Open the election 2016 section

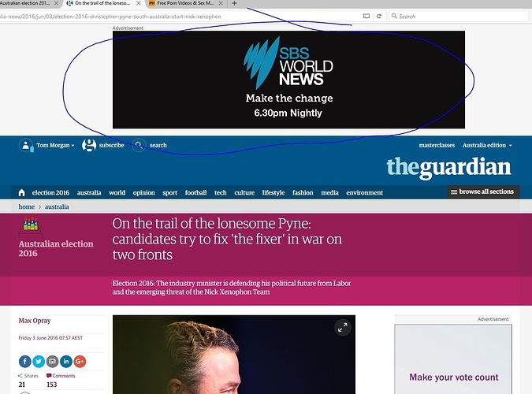[x=50, y=193]
